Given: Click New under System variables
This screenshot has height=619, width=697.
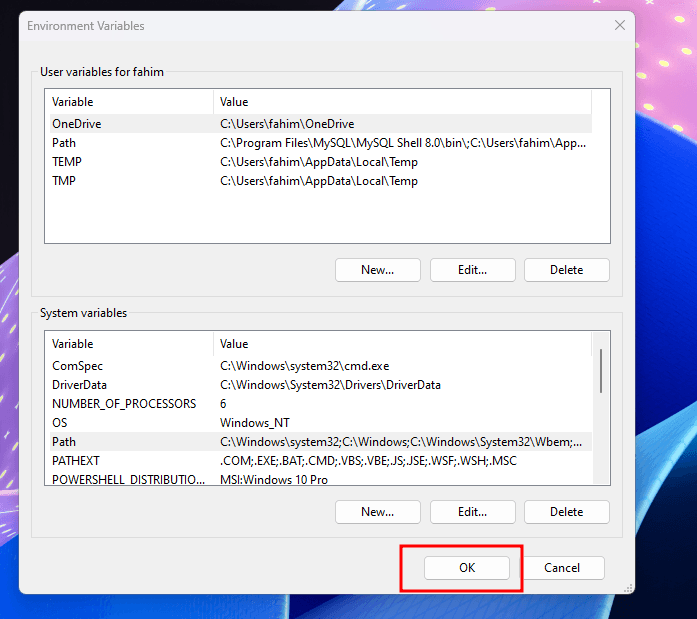Looking at the screenshot, I should tap(377, 512).
